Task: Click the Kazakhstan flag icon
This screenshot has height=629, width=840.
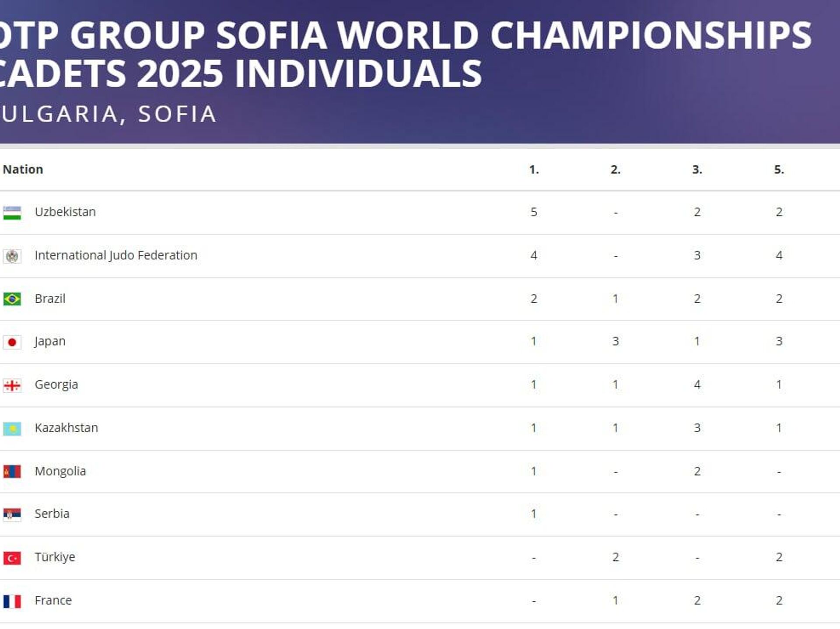Action: 12,429
